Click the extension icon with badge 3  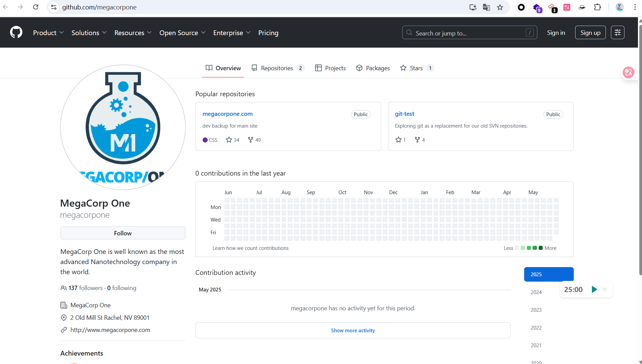(x=552, y=8)
